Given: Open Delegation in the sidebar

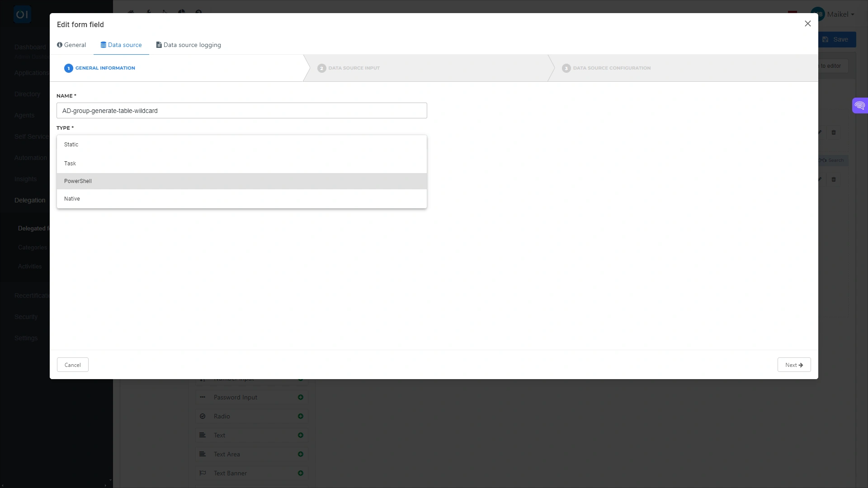Looking at the screenshot, I should (30, 200).
